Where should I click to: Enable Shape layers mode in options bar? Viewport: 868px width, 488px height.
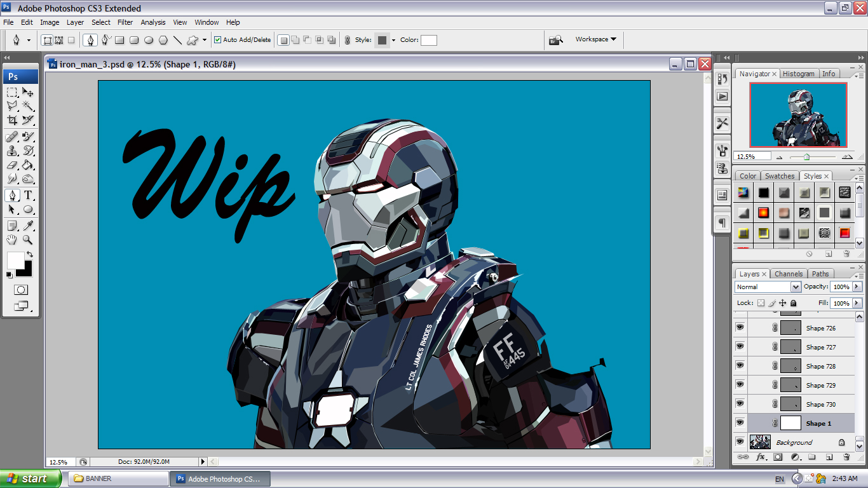46,40
